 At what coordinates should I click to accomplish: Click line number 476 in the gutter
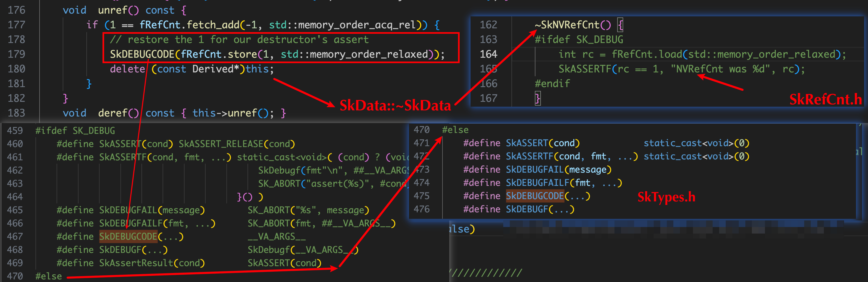[x=421, y=209]
